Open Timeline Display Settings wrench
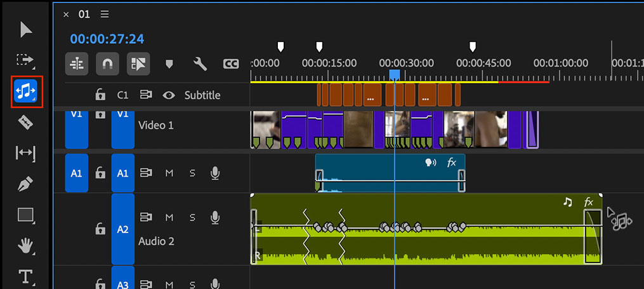The image size is (644, 289). [200, 64]
